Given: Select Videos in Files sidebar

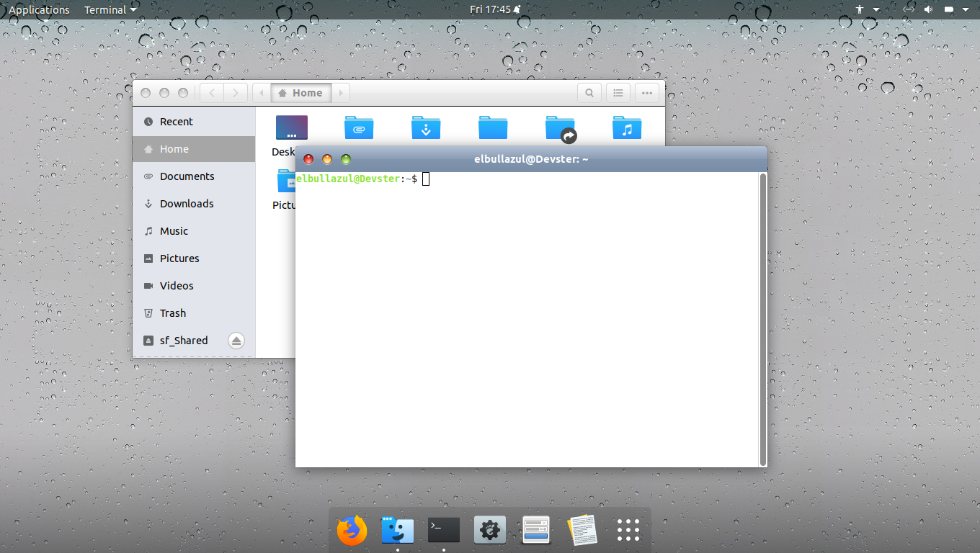Looking at the screenshot, I should click(x=194, y=286).
